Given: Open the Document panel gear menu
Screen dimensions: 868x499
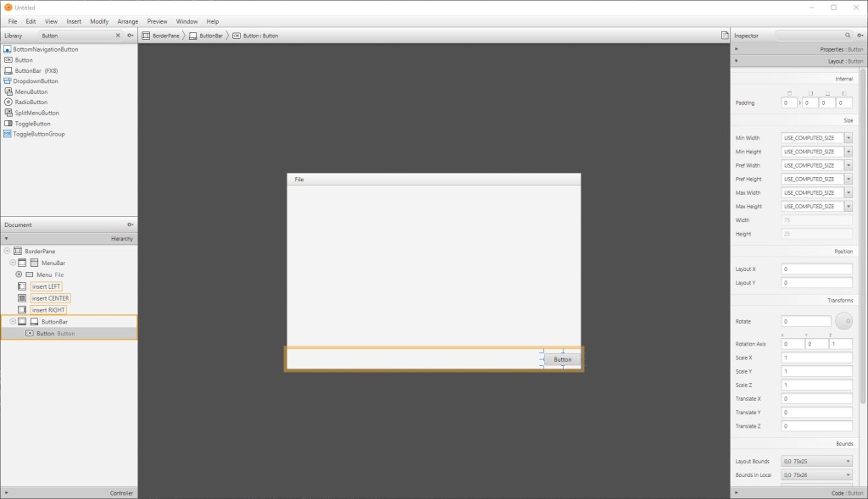Looking at the screenshot, I should pos(130,225).
